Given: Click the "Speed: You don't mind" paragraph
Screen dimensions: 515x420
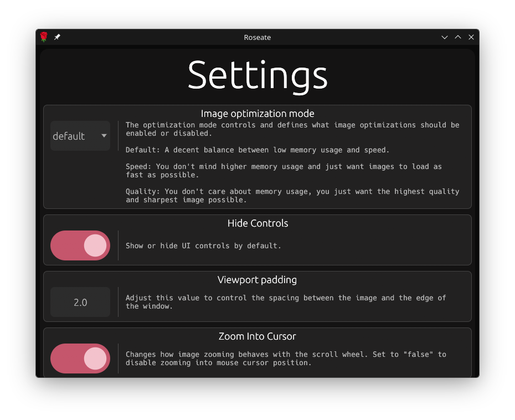Looking at the screenshot, I should pyautogui.click(x=284, y=171).
